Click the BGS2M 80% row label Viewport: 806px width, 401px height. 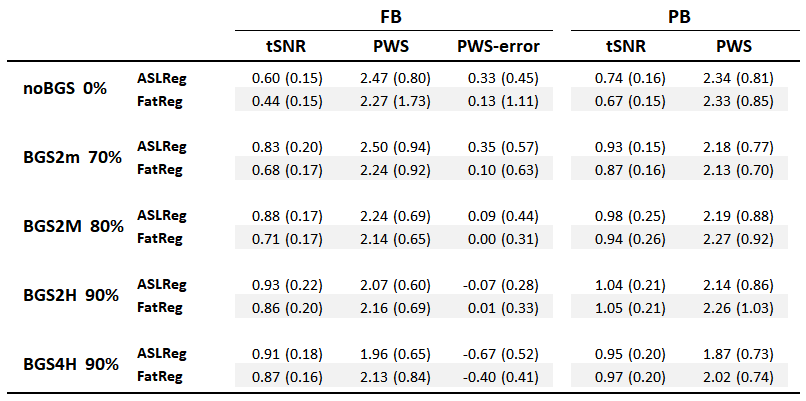coord(73,227)
